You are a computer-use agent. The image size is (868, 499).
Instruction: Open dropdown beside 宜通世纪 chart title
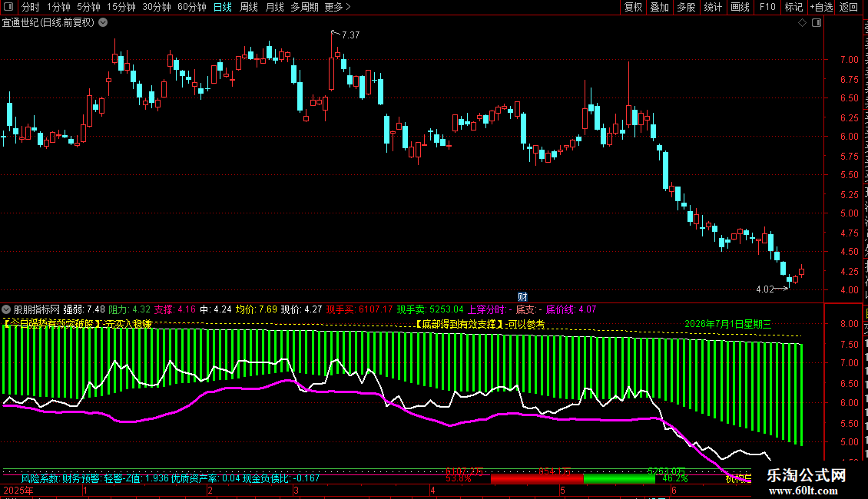[103, 23]
